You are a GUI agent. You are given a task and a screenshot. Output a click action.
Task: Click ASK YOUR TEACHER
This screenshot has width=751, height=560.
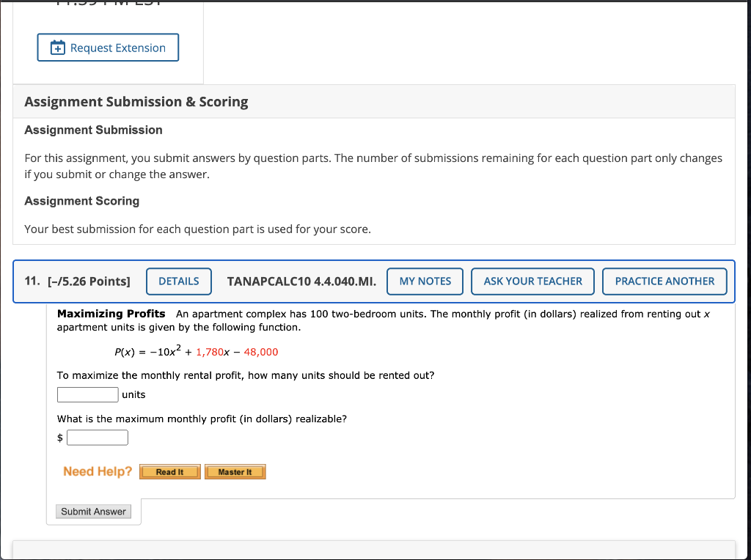(532, 281)
